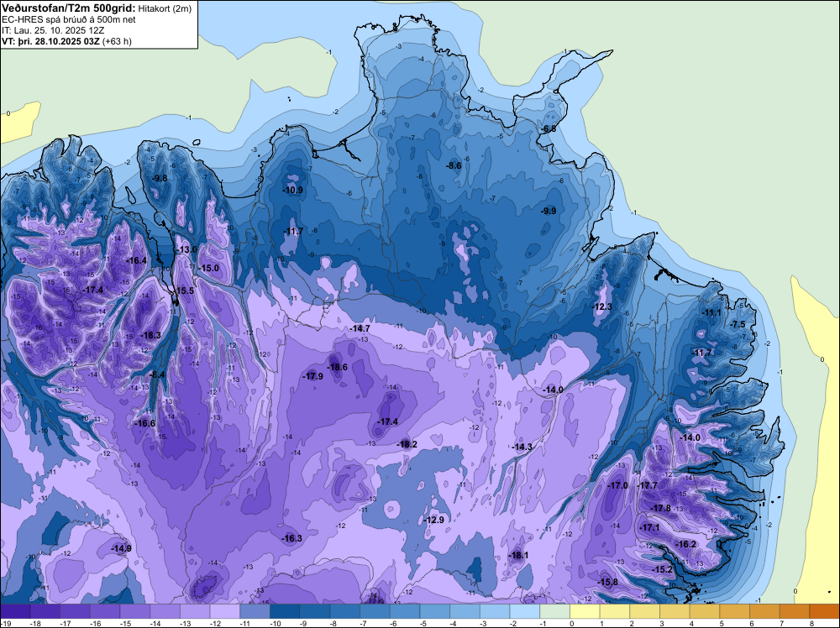Click the '-15.2' temperature value

(662, 569)
